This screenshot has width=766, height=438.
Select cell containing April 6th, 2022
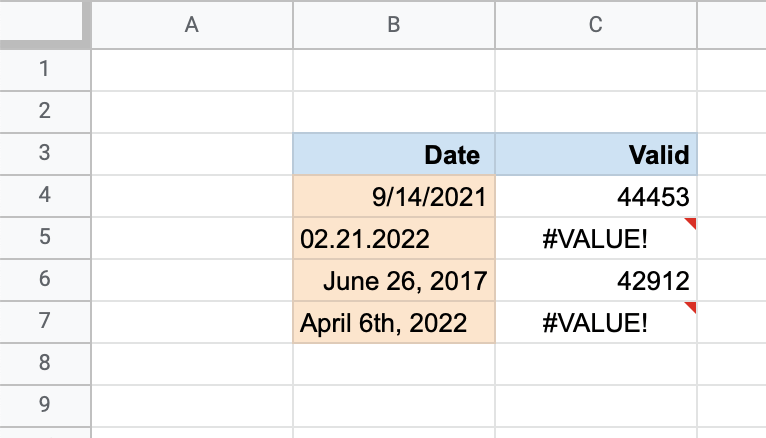pyautogui.click(x=394, y=322)
